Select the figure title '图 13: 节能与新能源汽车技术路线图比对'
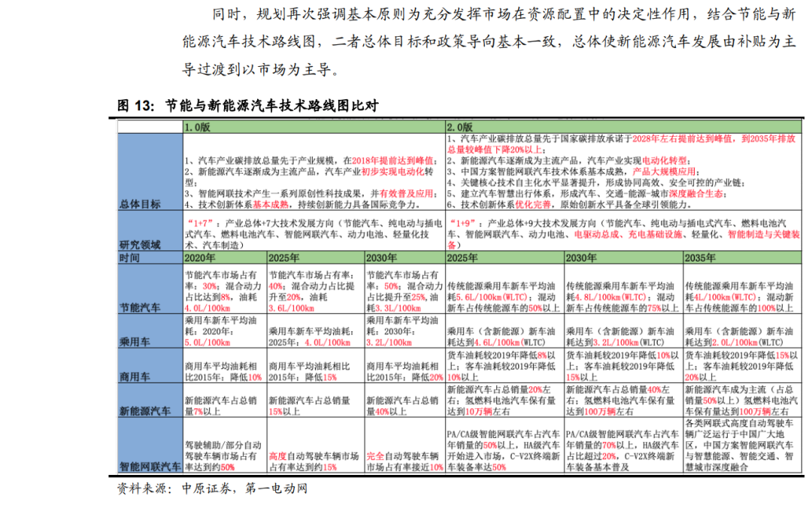The height and width of the screenshot is (508, 812). 248,106
